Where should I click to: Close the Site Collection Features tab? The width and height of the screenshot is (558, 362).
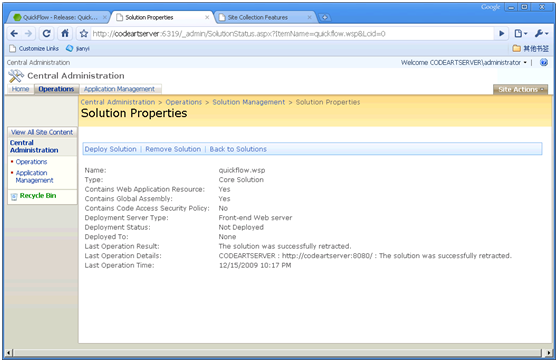(x=309, y=17)
